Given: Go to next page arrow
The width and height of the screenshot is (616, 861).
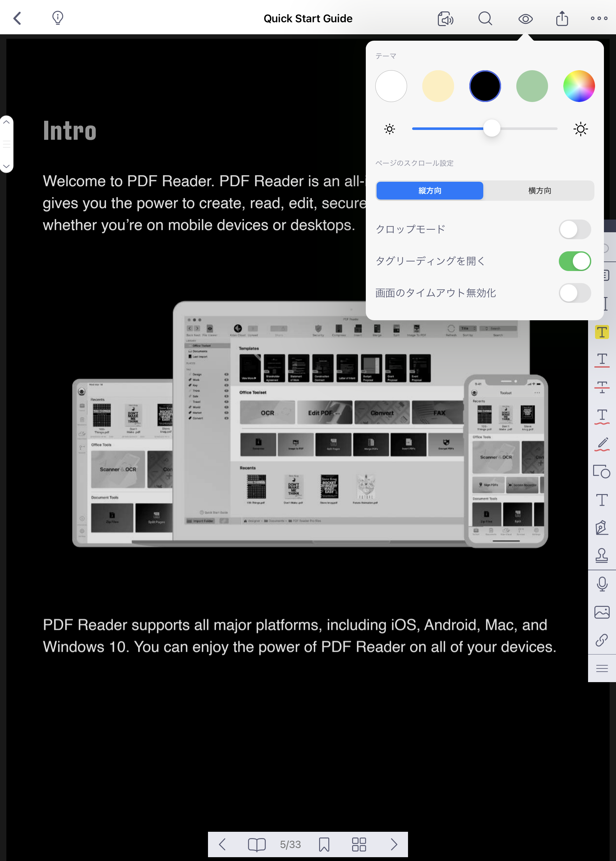Looking at the screenshot, I should coord(394,844).
